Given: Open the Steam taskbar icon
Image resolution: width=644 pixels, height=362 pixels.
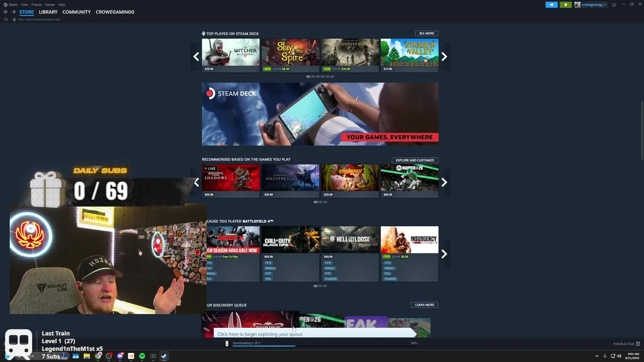Looking at the screenshot, I should [164, 356].
